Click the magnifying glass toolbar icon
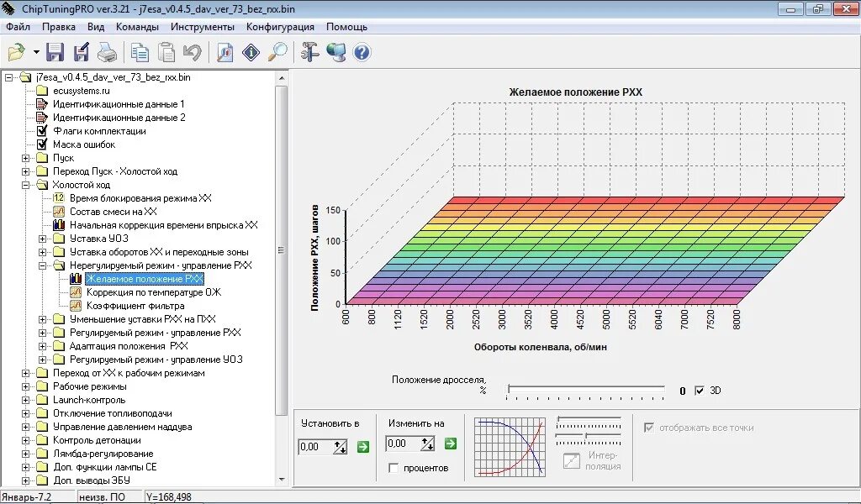This screenshot has width=861, height=504. pos(277,53)
